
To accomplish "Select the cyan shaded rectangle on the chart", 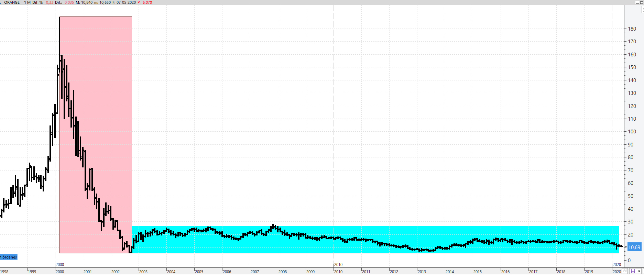I will tap(344, 247).
